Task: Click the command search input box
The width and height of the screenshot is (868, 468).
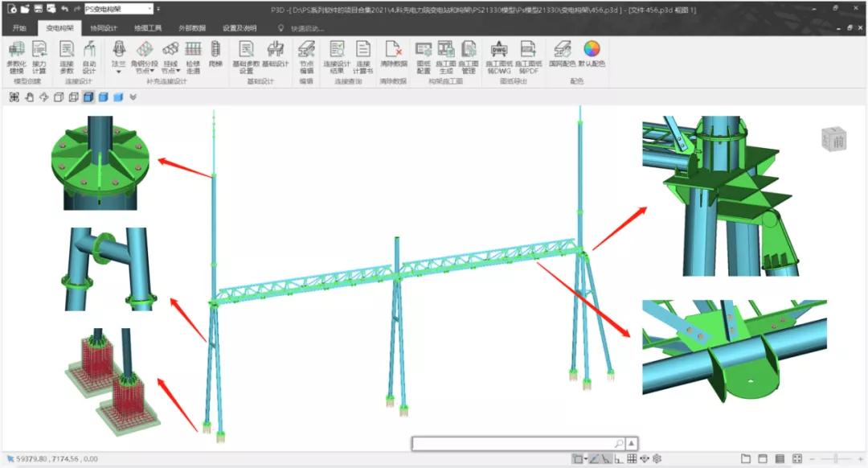Action: click(514, 443)
